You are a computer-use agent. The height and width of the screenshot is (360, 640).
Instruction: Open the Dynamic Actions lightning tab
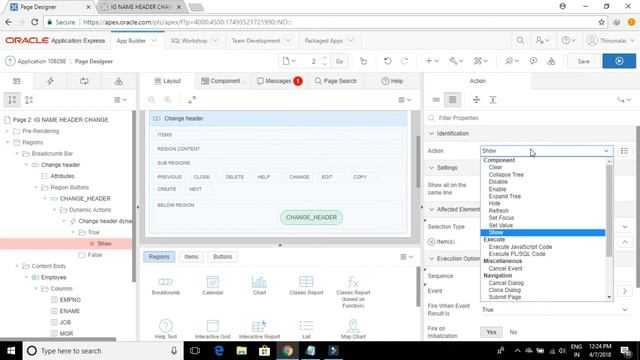(50, 81)
